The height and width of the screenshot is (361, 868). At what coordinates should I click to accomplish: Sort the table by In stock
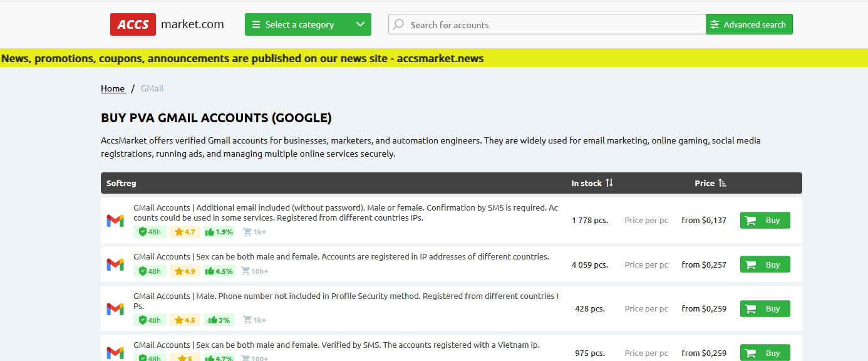point(592,183)
